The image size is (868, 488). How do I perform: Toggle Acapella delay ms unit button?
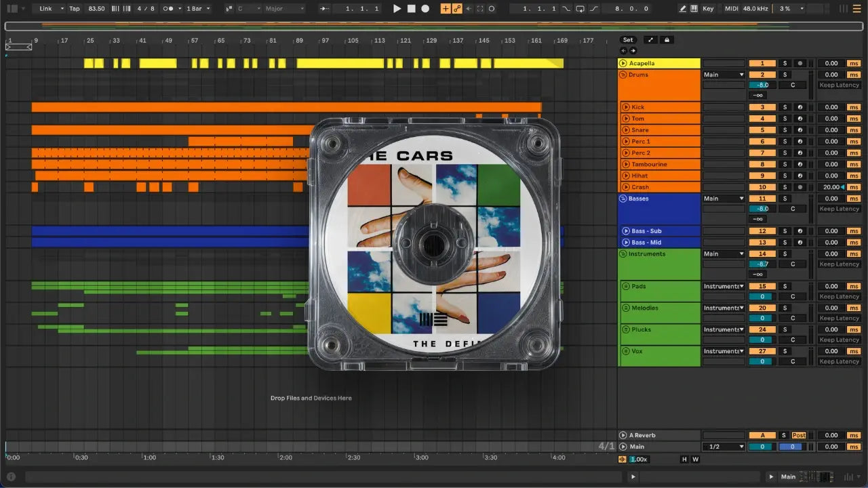pos(853,63)
